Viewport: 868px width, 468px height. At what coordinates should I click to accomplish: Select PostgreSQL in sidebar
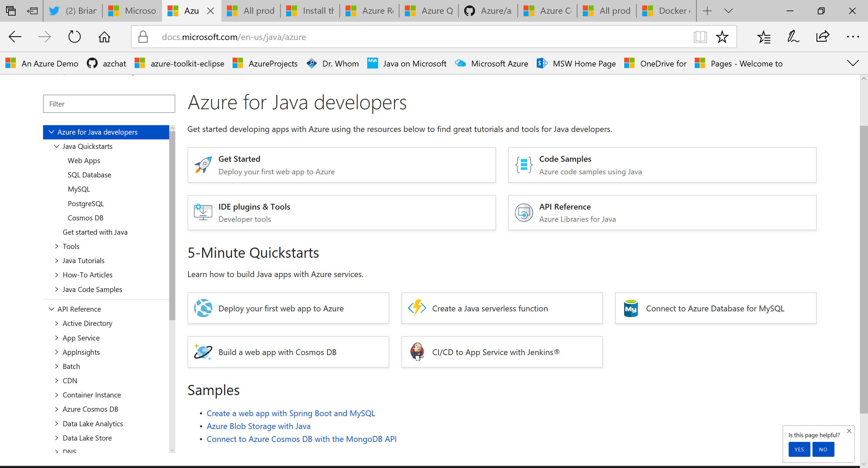pyautogui.click(x=86, y=203)
